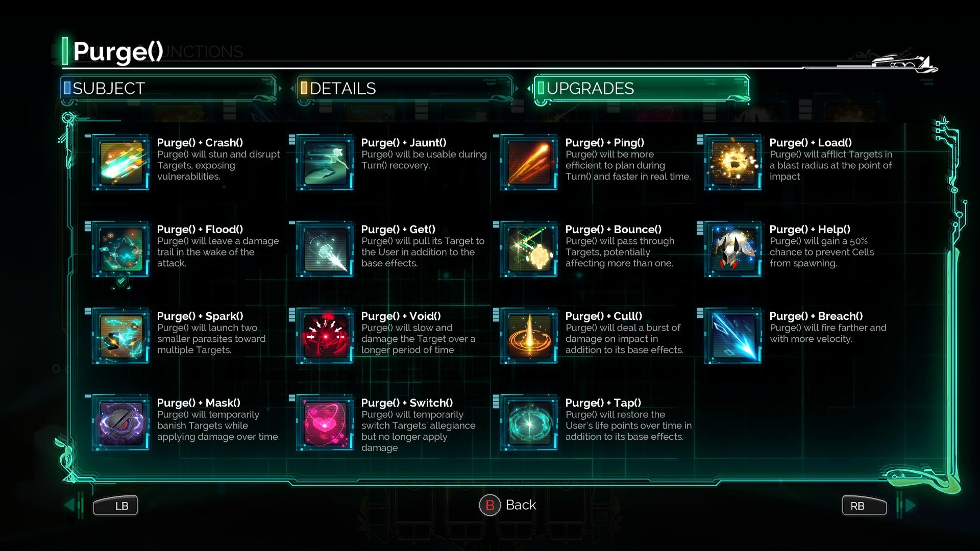Screen dimensions: 980x551
Task: Click the RB next function button
Action: pos(864,506)
